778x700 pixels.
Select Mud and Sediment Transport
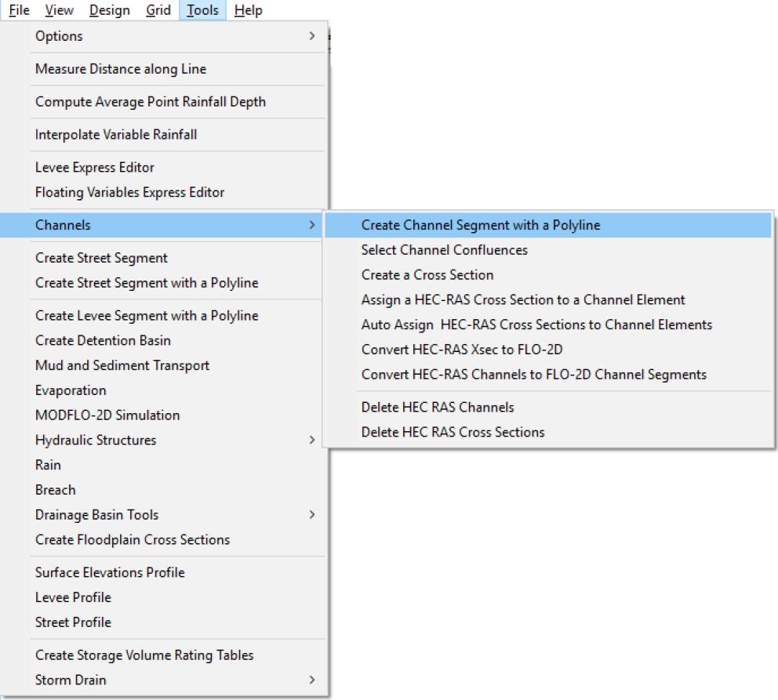(122, 365)
